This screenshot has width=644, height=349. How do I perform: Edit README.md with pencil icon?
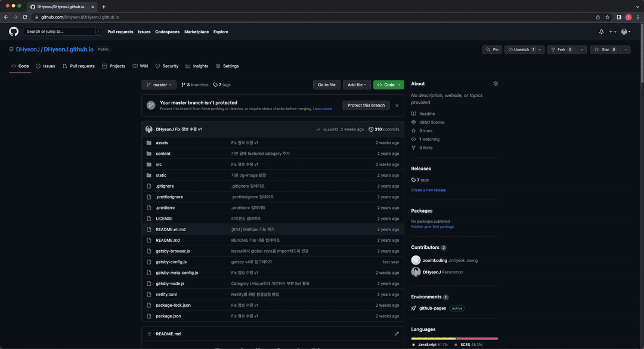(397, 334)
